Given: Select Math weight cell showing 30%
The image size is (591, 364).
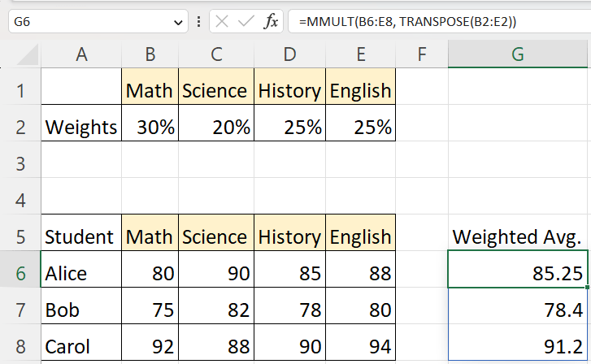Looking at the screenshot, I should click(x=150, y=127).
